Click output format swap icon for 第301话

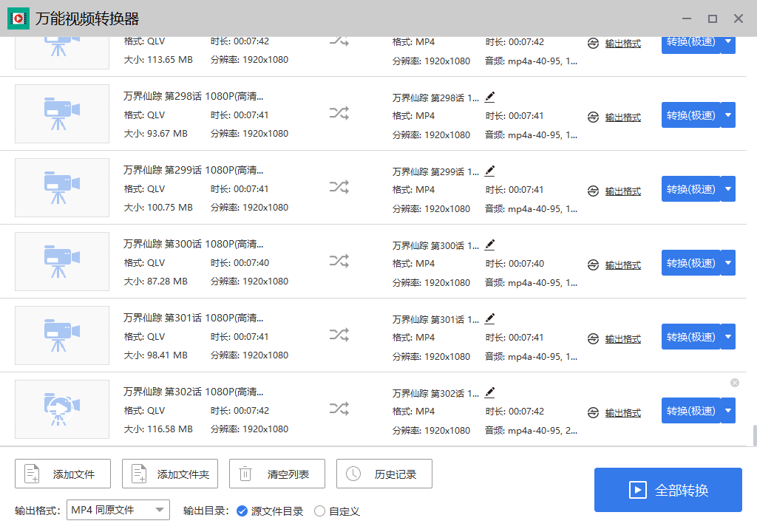(x=594, y=339)
